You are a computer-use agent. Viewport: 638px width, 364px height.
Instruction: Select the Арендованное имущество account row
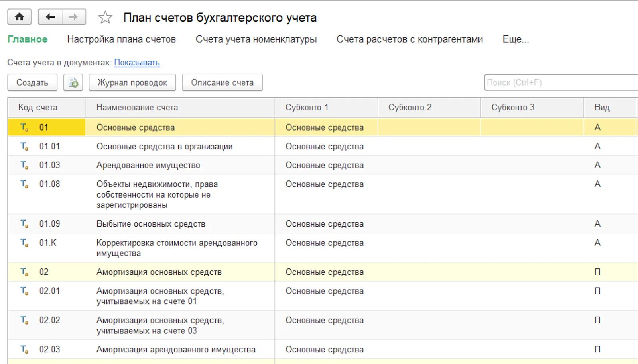[x=148, y=166]
